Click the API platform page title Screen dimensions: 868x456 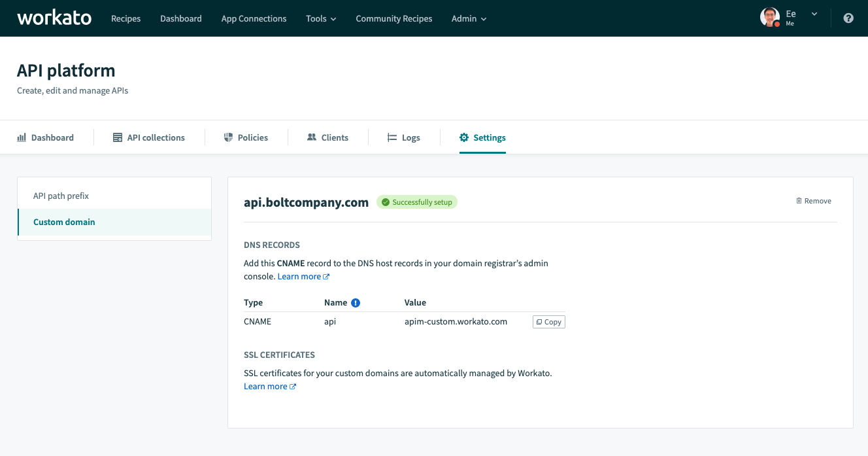[66, 71]
